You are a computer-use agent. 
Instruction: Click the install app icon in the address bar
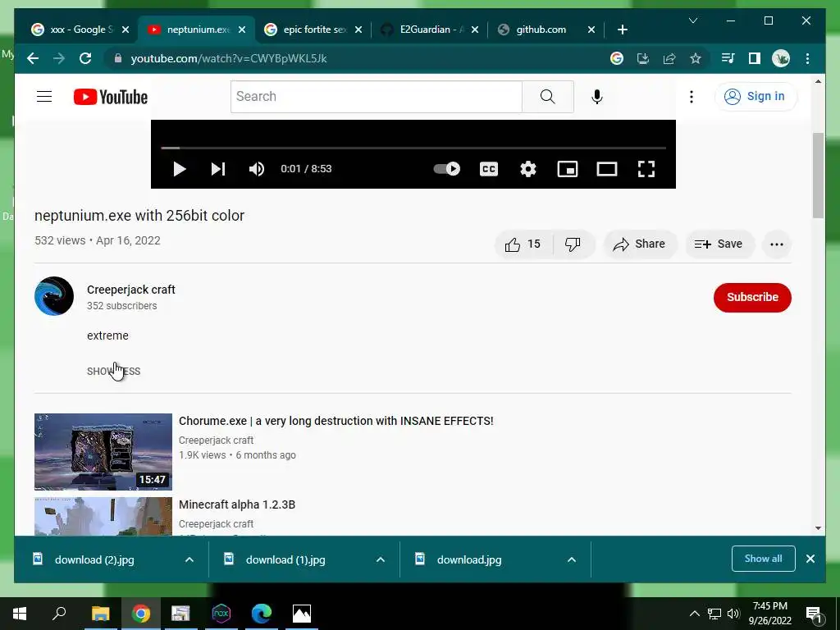(x=643, y=58)
